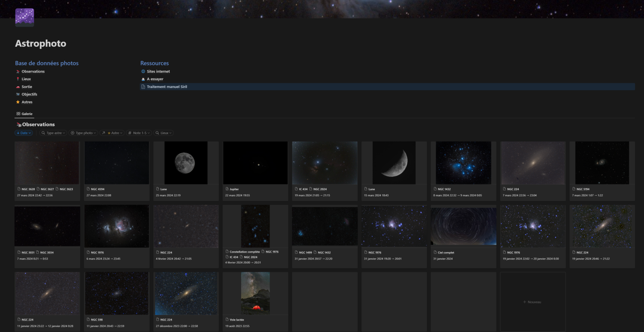
Task: Open the NGC 3627 relation tag
Action: point(47,189)
